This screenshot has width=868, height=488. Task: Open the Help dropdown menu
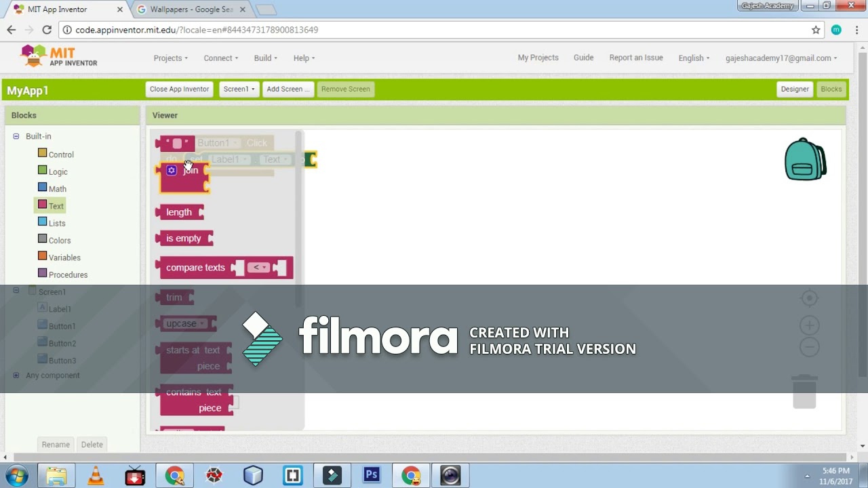(304, 58)
